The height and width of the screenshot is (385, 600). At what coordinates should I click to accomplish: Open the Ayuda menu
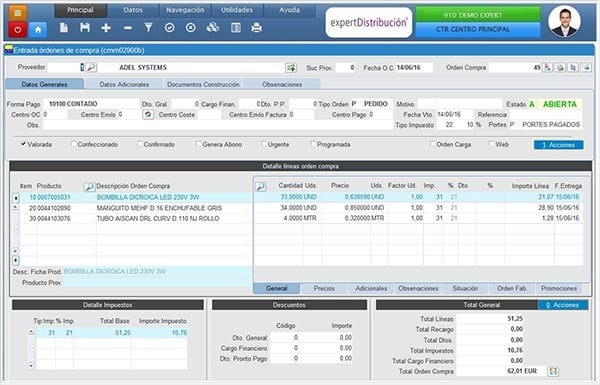[289, 10]
